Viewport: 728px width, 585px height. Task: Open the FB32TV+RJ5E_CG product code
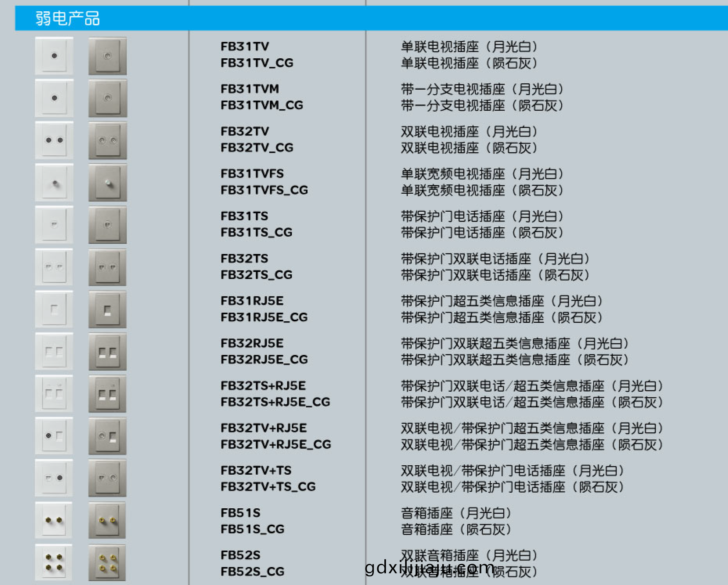[x=276, y=445]
